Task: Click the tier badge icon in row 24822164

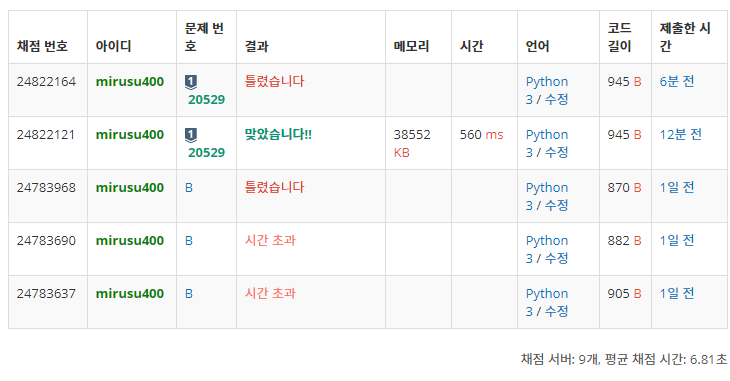Action: point(190,82)
